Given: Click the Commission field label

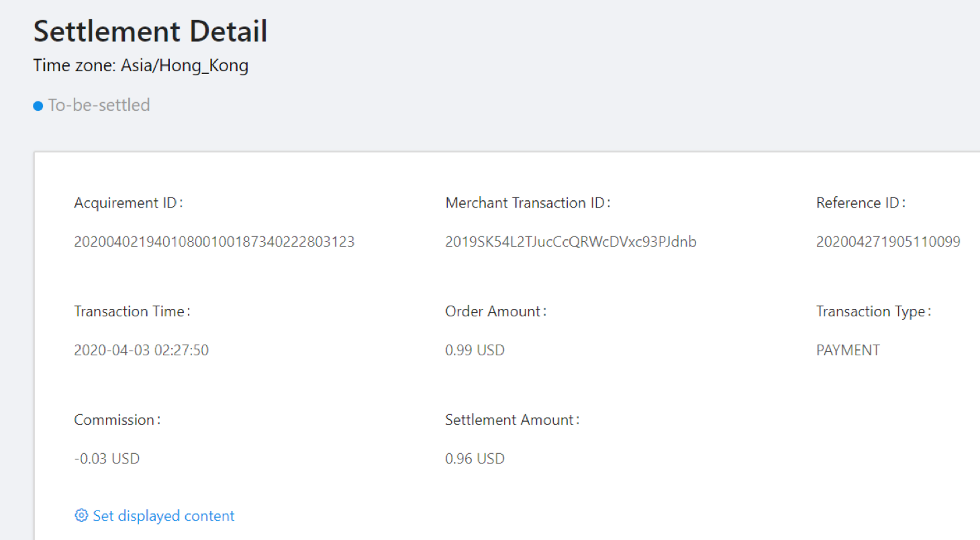Looking at the screenshot, I should [x=116, y=419].
